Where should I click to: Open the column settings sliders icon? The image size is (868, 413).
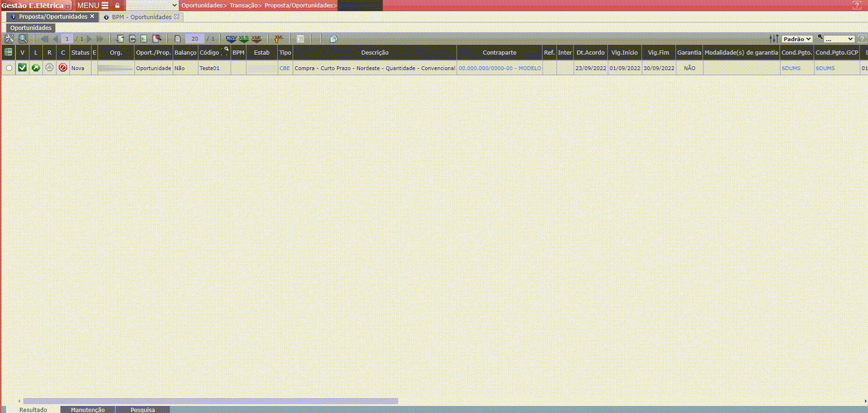[x=774, y=39]
